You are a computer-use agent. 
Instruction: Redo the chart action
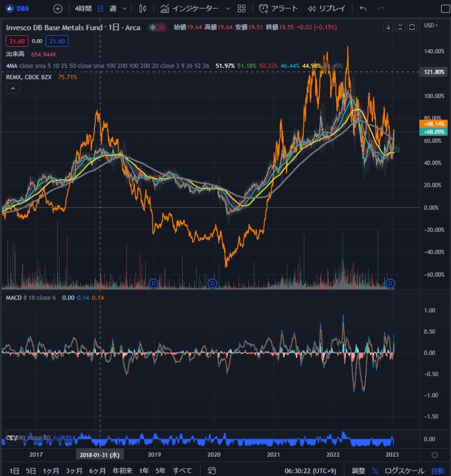pos(381,8)
